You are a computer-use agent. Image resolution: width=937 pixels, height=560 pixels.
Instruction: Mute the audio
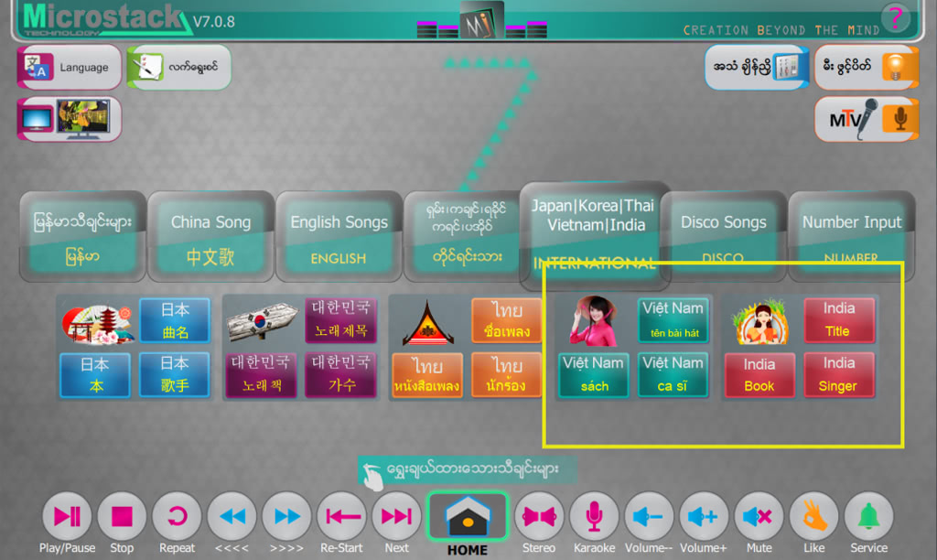tap(759, 517)
